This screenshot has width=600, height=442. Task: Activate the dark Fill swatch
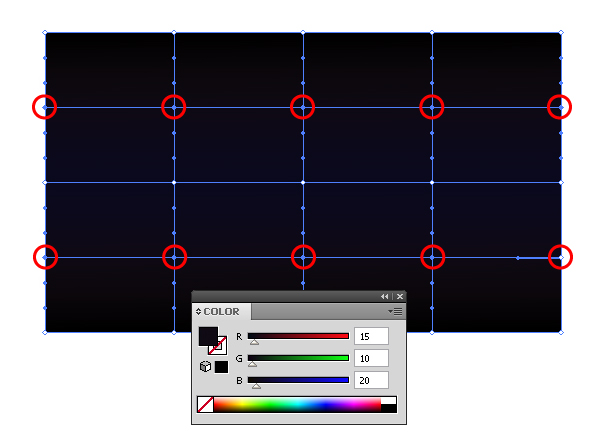(x=208, y=336)
